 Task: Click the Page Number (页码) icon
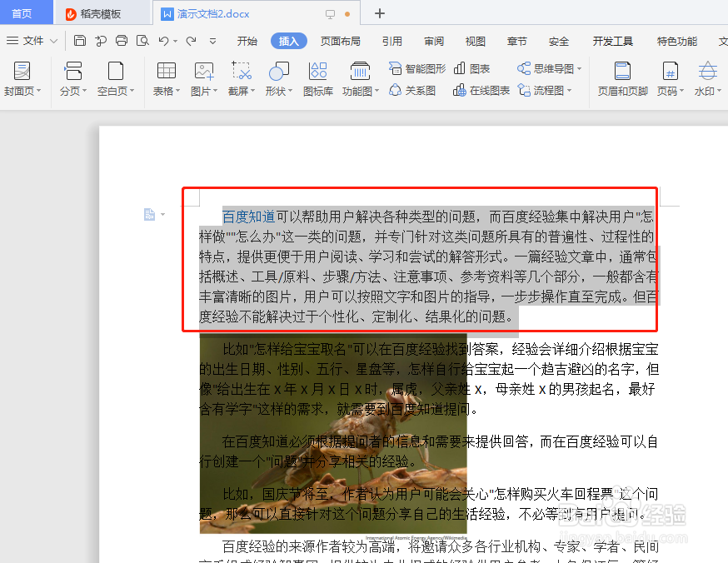point(670,71)
